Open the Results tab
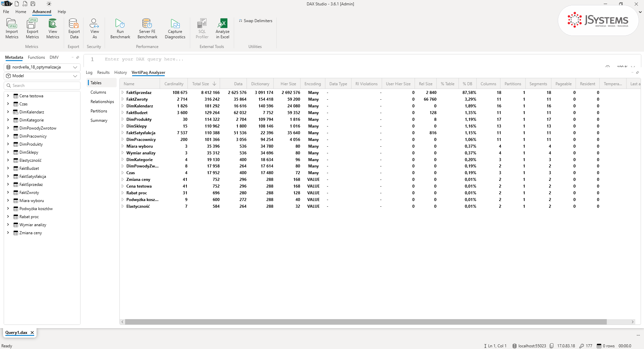The width and height of the screenshot is (644, 349). [x=103, y=72]
